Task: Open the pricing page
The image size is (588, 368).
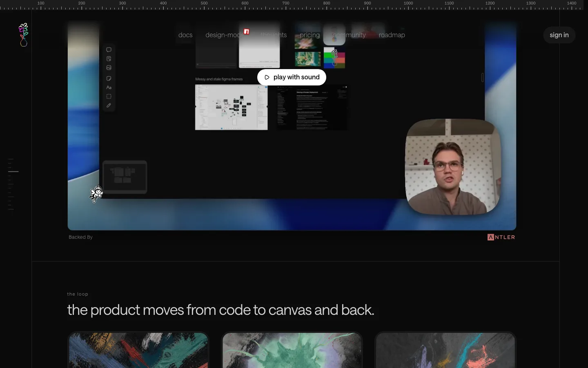Action: (310, 35)
